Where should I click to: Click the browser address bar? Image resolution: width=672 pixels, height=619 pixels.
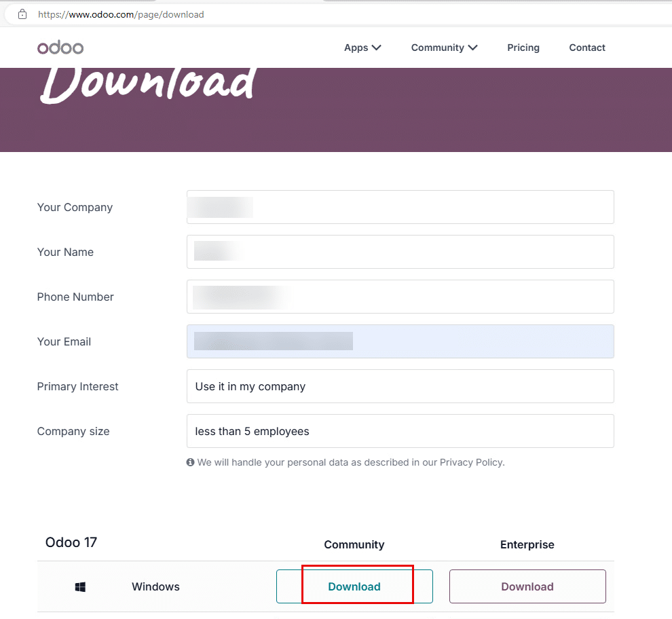tap(204, 14)
